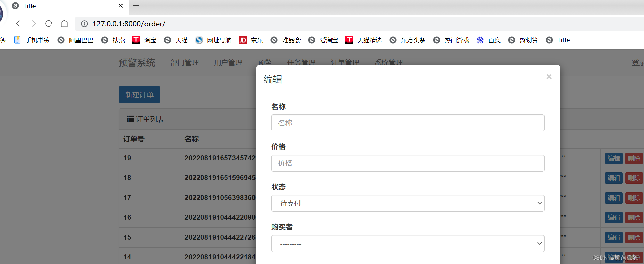Click 编辑 button for order 17
644x264 pixels.
pyautogui.click(x=614, y=198)
